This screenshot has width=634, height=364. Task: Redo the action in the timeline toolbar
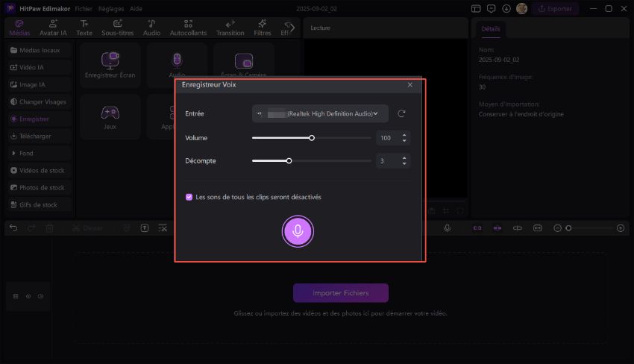tap(31, 228)
